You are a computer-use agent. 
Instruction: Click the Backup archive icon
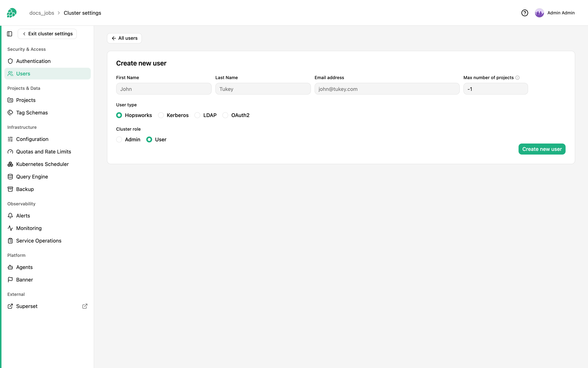pos(10,189)
